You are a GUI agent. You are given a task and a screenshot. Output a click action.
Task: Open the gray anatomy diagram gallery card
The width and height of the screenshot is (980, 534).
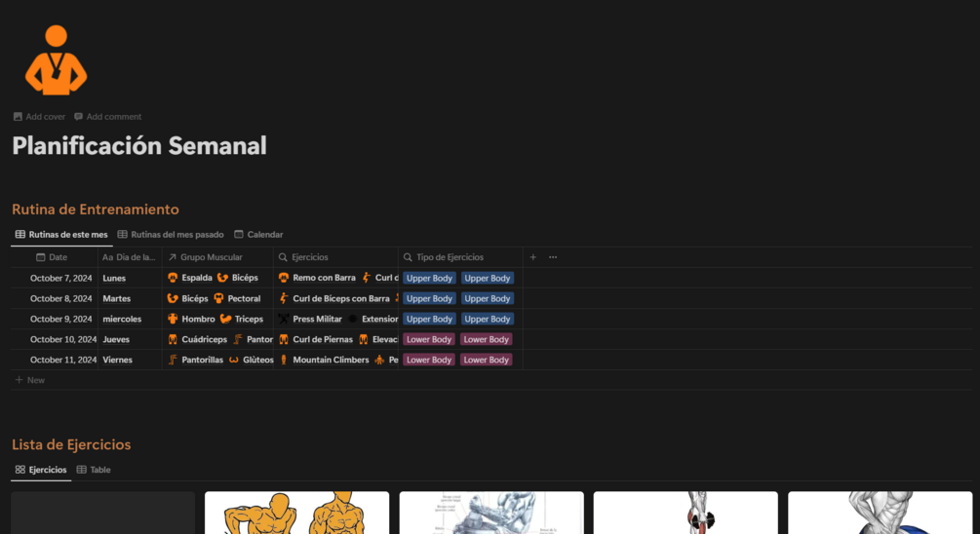[x=491, y=513]
